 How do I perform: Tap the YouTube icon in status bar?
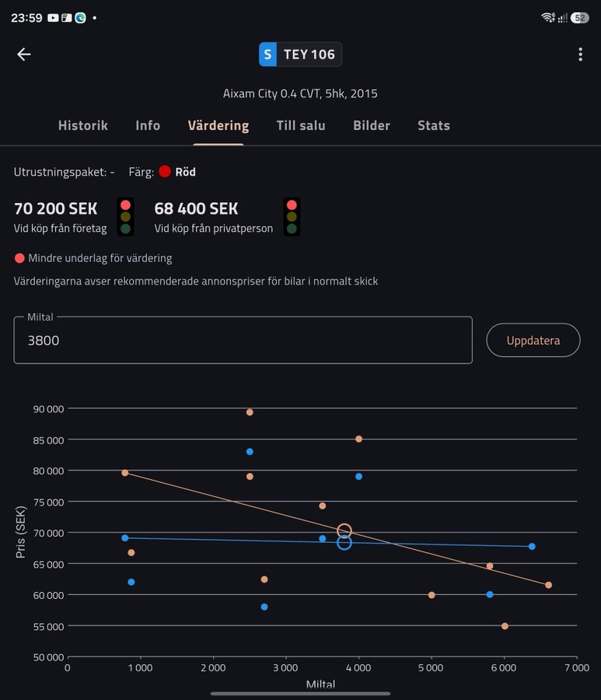(53, 18)
